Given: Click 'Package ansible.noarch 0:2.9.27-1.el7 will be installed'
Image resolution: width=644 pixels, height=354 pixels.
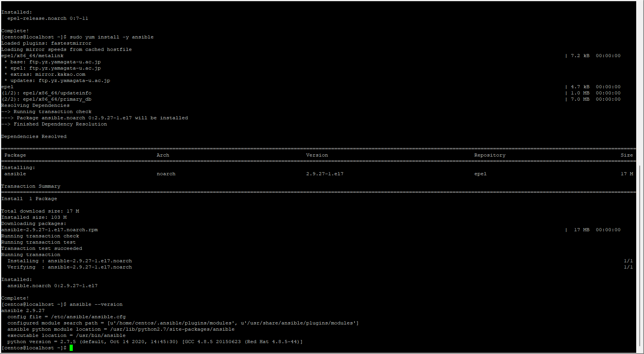Looking at the screenshot, I should point(102,118).
